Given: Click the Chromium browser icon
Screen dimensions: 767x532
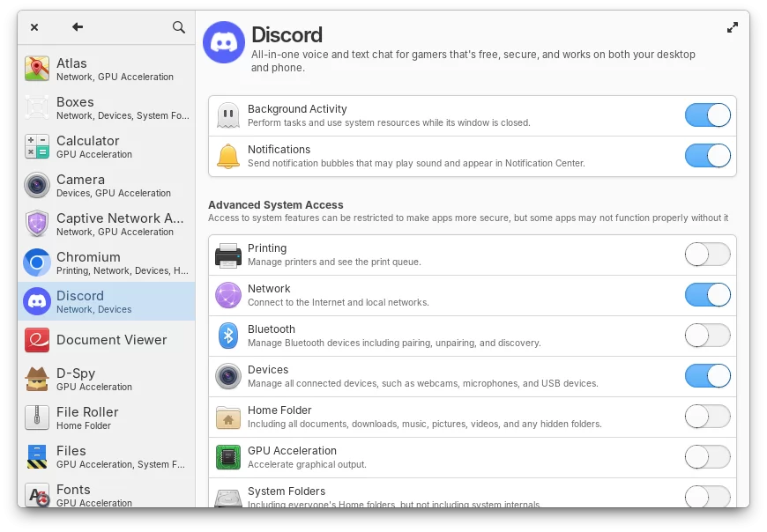Looking at the screenshot, I should 37,262.
